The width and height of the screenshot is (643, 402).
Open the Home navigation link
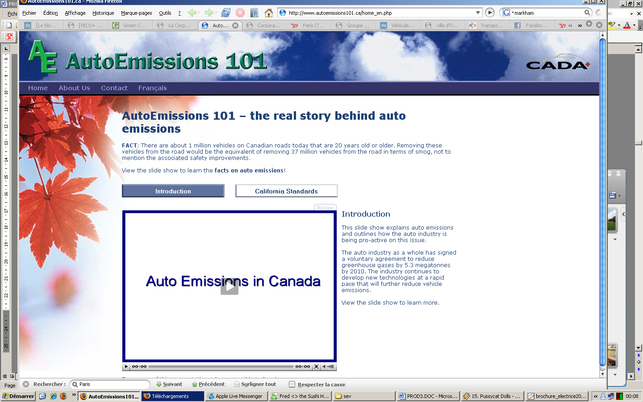point(38,88)
